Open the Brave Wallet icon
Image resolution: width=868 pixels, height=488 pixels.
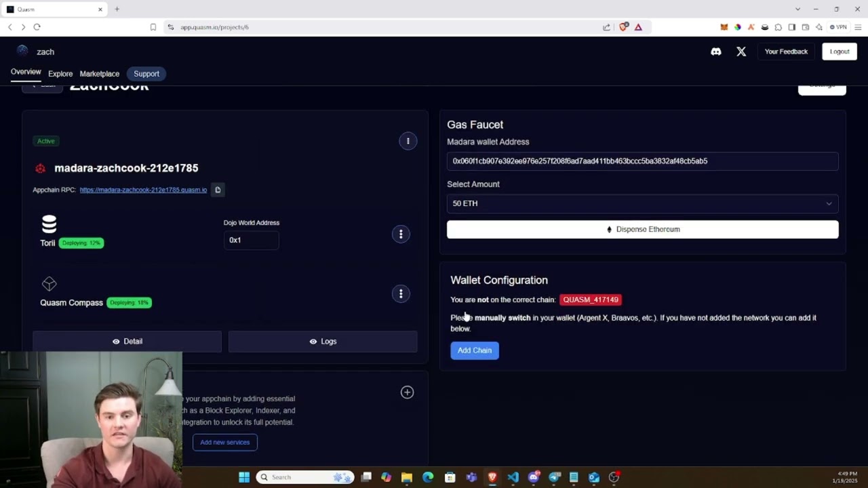806,27
